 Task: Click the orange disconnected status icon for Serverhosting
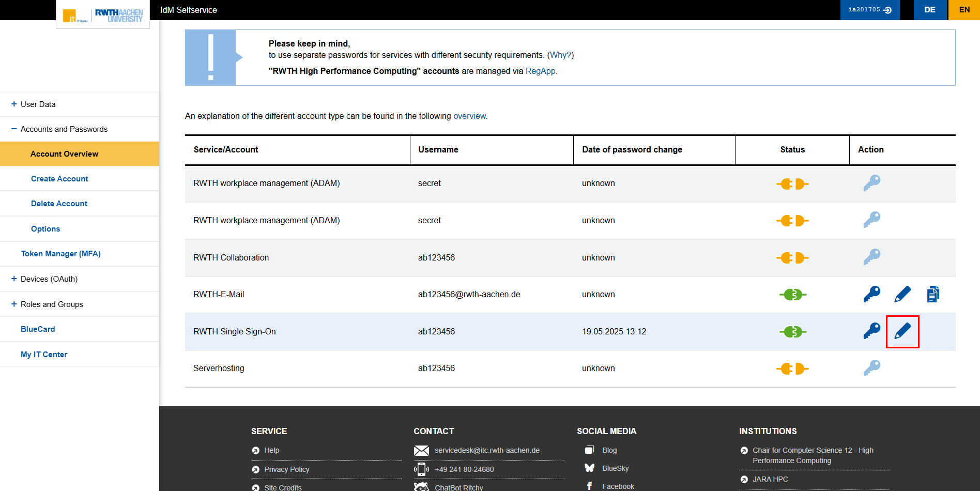792,369
